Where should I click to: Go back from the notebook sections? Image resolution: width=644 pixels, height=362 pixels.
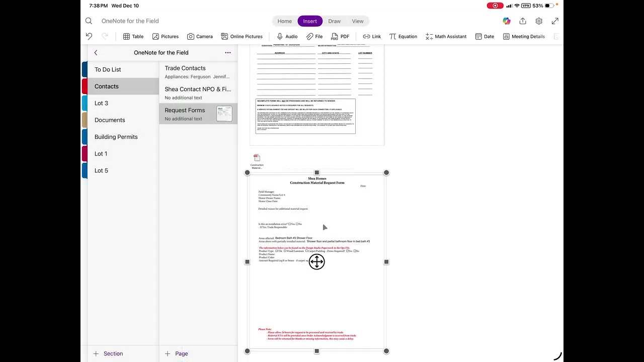tap(96, 52)
